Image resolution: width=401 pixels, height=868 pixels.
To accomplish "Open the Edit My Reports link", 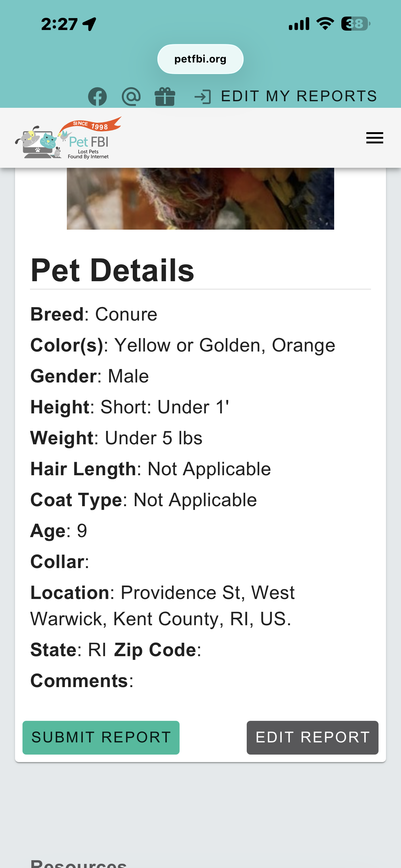I will click(x=299, y=96).
